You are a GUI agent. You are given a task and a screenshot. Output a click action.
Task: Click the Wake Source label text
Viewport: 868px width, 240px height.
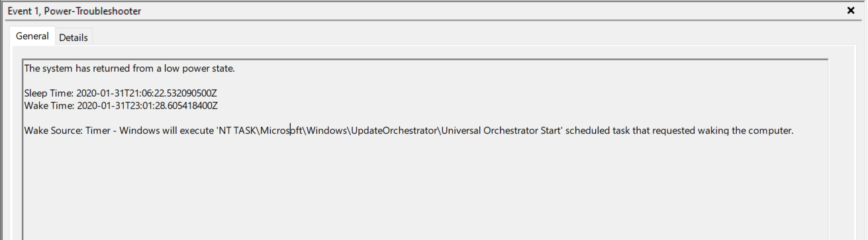click(54, 131)
